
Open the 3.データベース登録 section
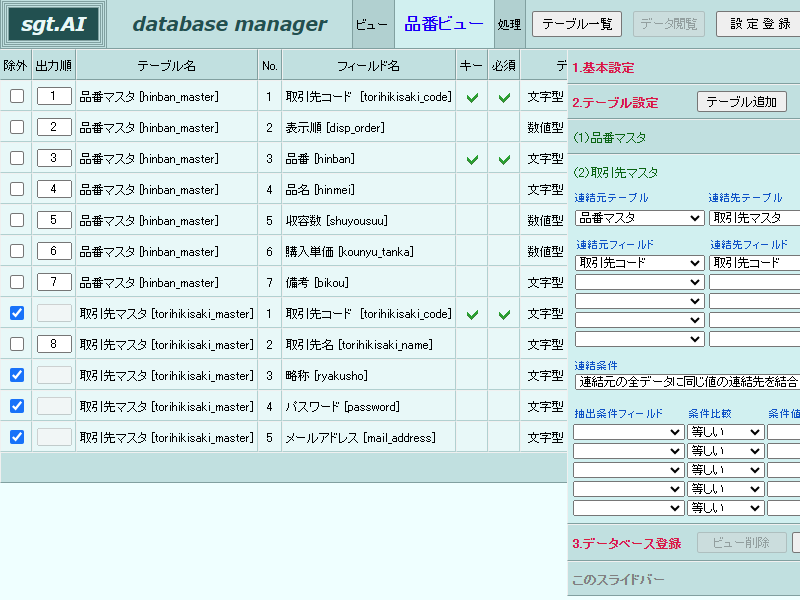point(627,543)
